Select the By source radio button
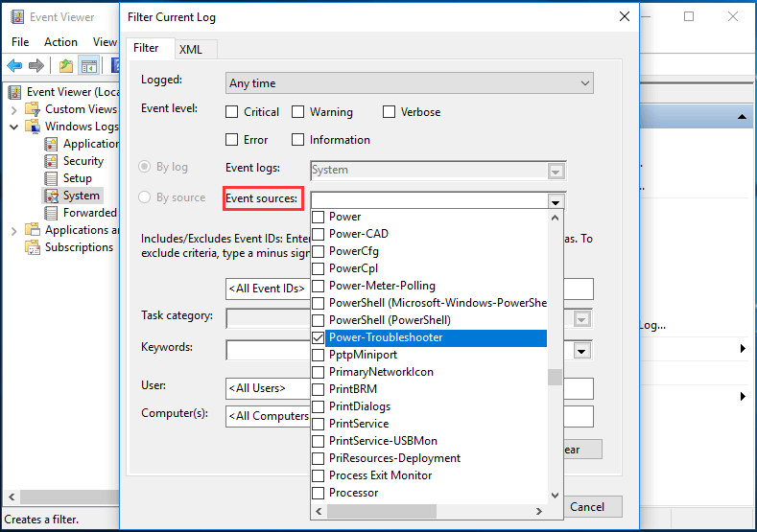The width and height of the screenshot is (757, 532). click(144, 197)
